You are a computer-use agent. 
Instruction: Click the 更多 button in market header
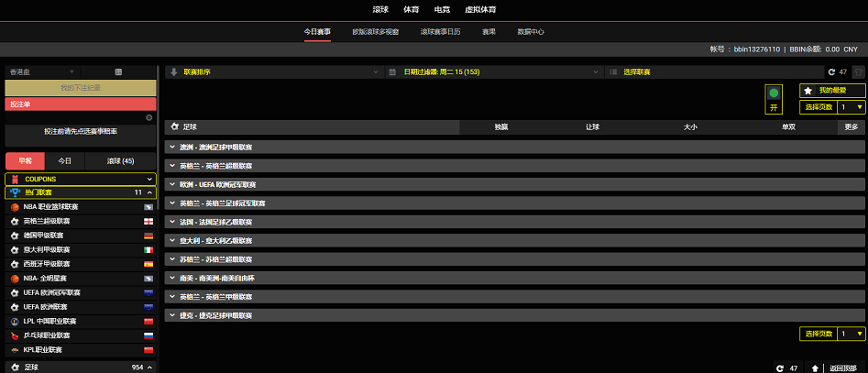[x=852, y=127]
